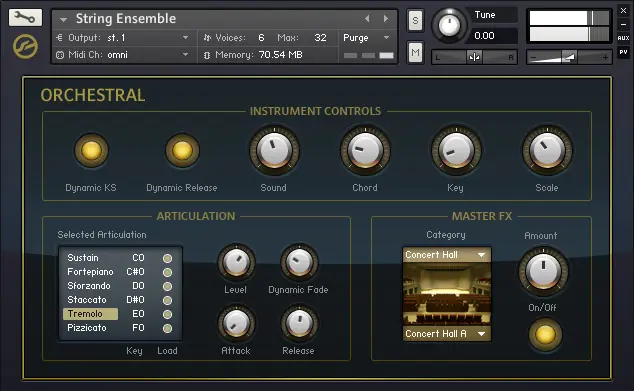Select the Staccato articulation
634x391 pixels.
(87, 300)
